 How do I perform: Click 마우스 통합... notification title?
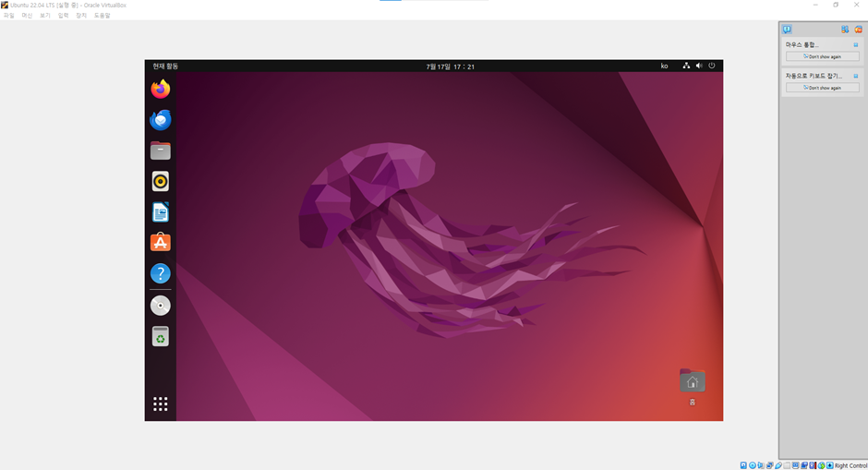(x=802, y=45)
